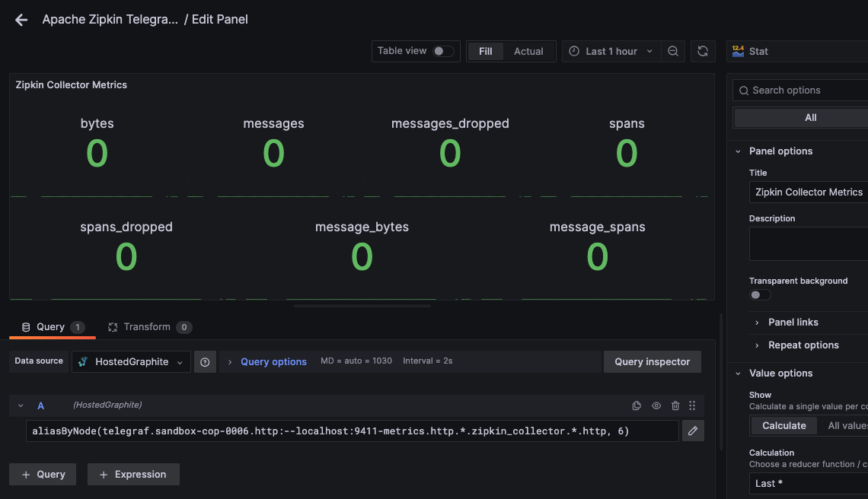Click the (HostedGraphite) query label
Viewport: 868px width, 499px height.
107,405
